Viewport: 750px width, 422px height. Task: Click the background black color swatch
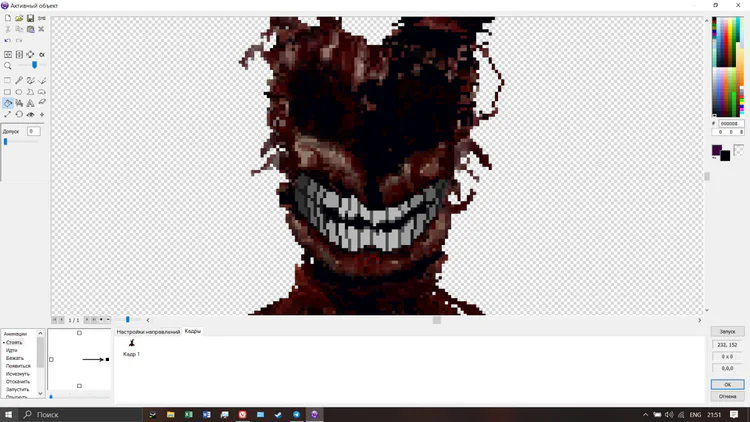pyautogui.click(x=726, y=156)
